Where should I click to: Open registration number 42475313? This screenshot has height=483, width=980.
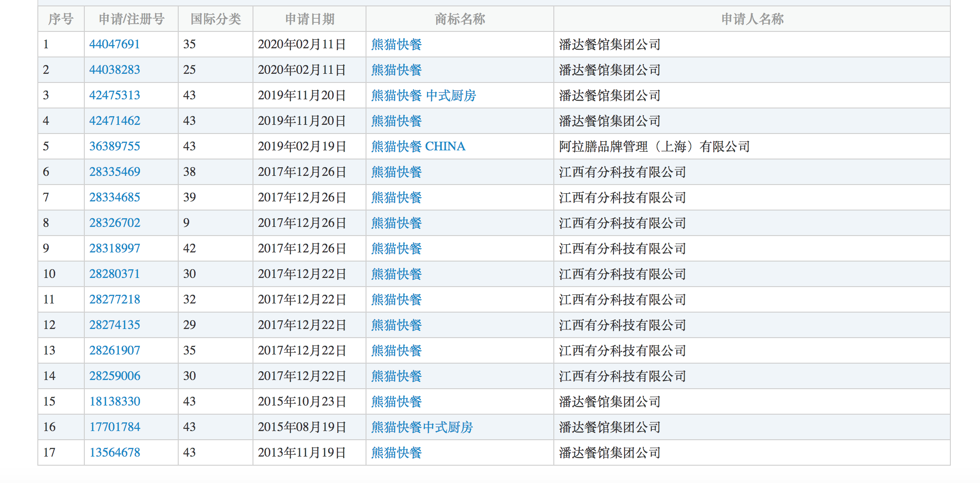coord(114,95)
